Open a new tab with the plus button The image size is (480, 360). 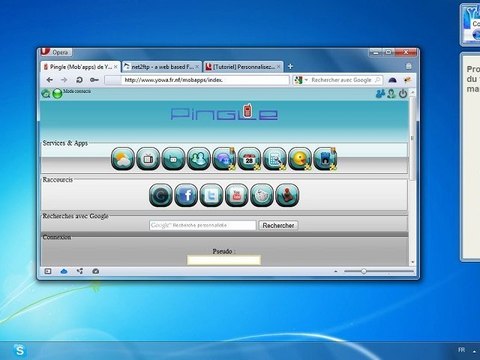290,67
